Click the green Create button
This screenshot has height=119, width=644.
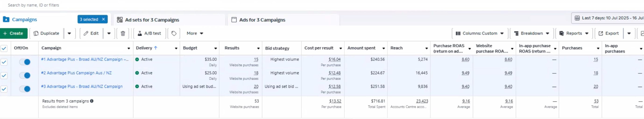click(13, 33)
